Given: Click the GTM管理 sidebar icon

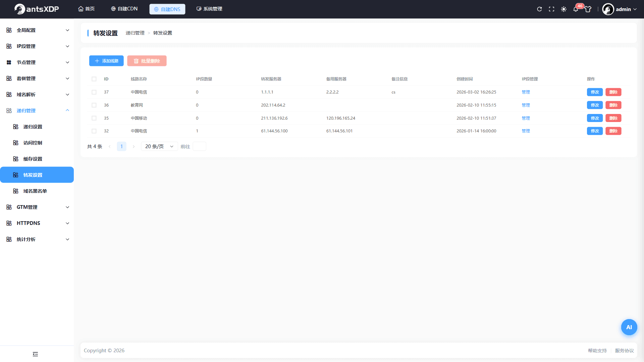Looking at the screenshot, I should tap(9, 207).
